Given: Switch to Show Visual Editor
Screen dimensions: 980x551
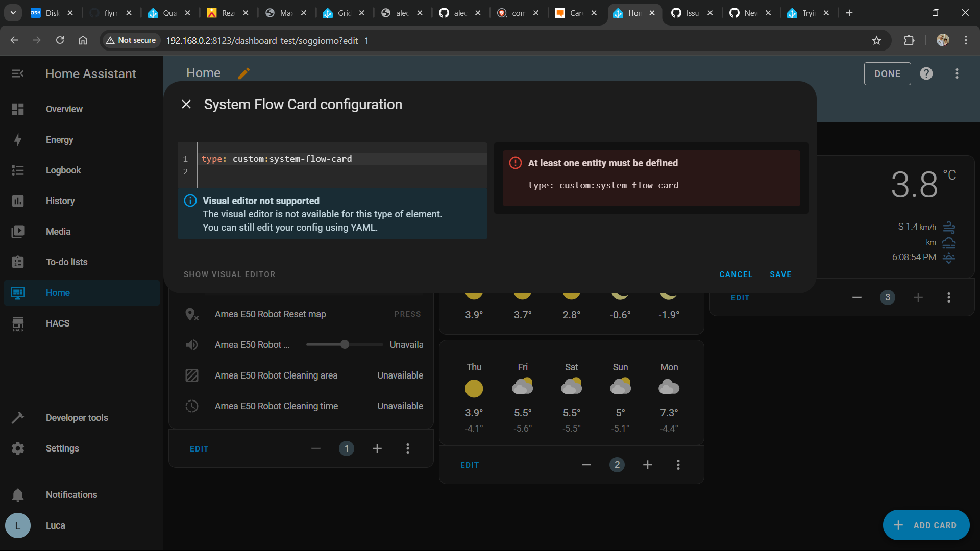Looking at the screenshot, I should coord(229,274).
